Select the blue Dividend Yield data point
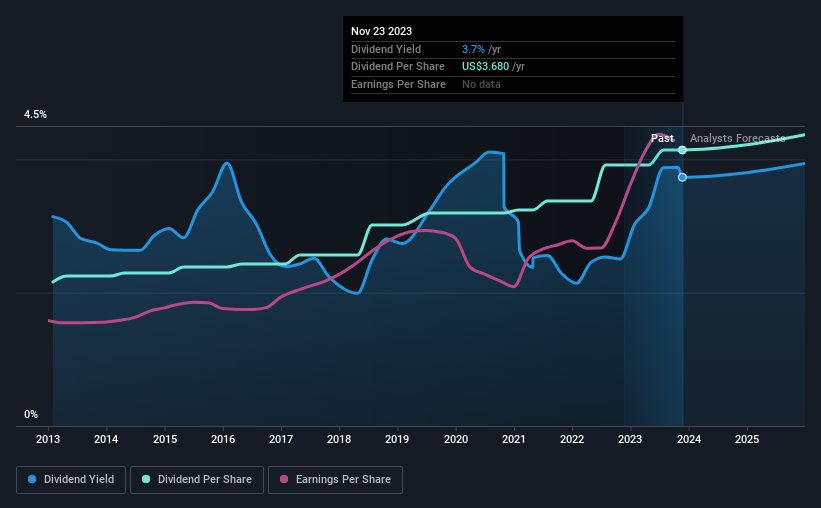Screen dimensions: 821x508 tap(682, 178)
